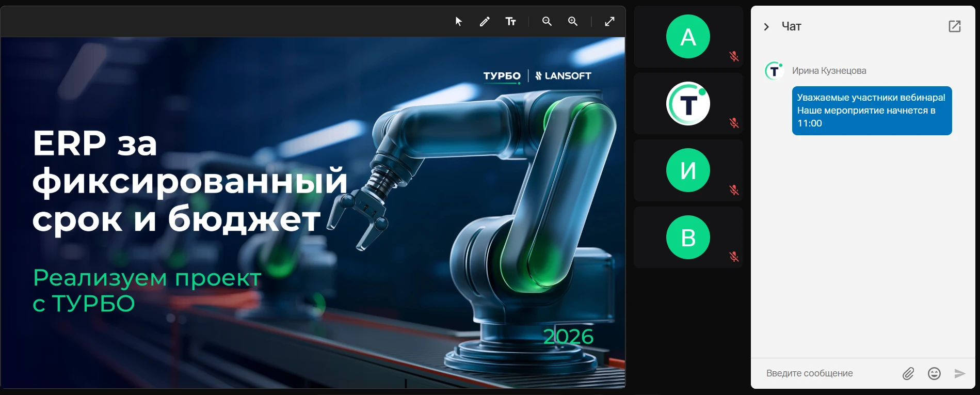The image size is (980, 395).
Task: Open the emoji picker in chat
Action: [934, 373]
